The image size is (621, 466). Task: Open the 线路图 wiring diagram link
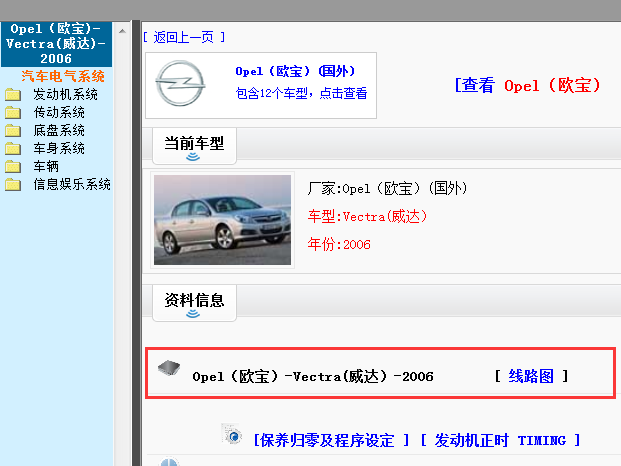click(531, 376)
